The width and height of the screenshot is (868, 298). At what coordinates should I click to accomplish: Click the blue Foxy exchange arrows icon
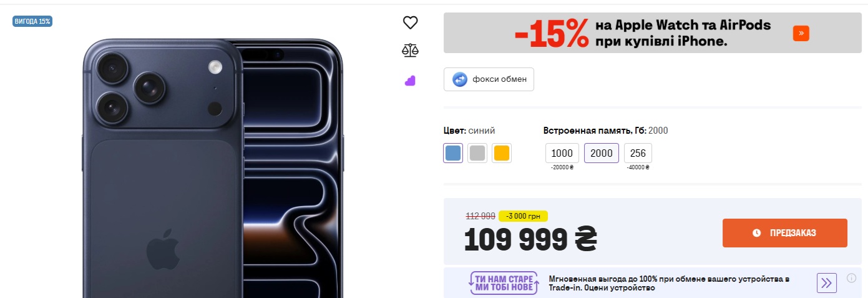(460, 79)
